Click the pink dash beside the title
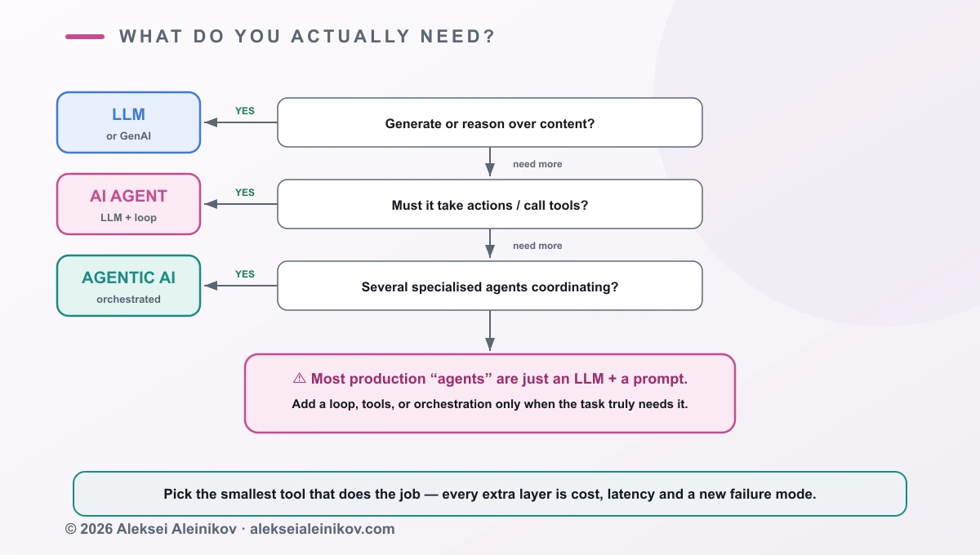This screenshot has width=980, height=555. [x=85, y=37]
